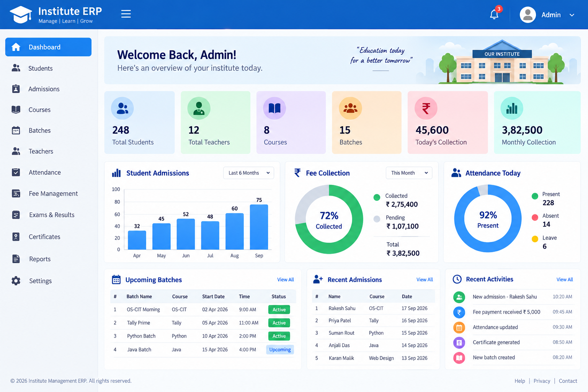
Task: Click the orange Attendance updated activity icon
Action: click(459, 327)
